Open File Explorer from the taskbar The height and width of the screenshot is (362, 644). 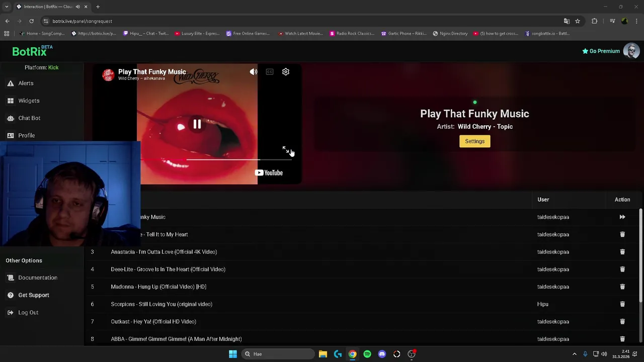pos(323,354)
